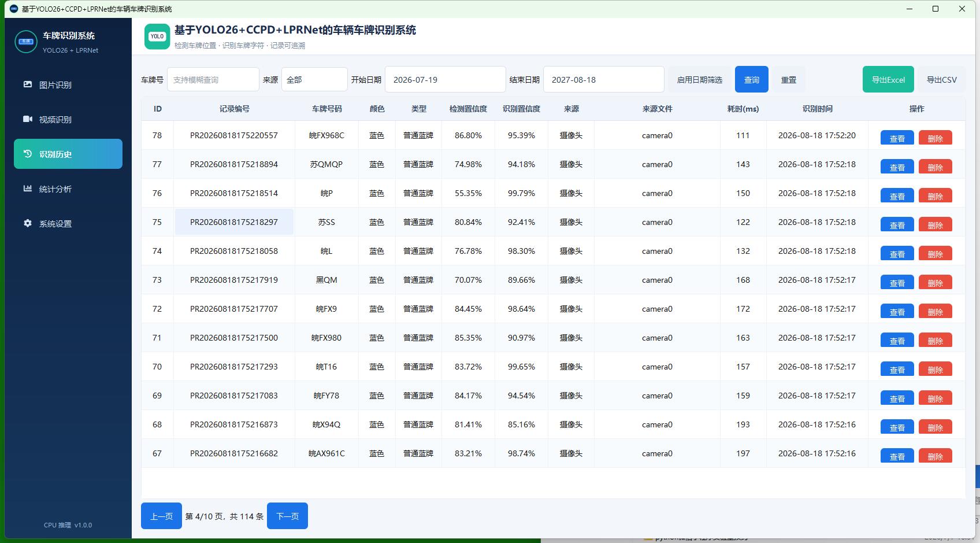This screenshot has height=543, width=980.
Task: Click 删除 in row ID 76
Action: pos(935,196)
